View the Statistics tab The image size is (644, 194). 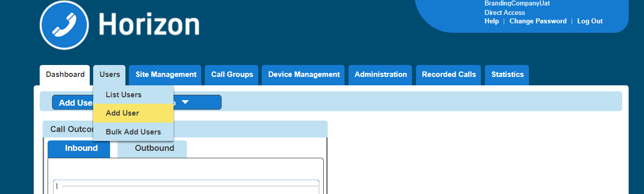(507, 74)
